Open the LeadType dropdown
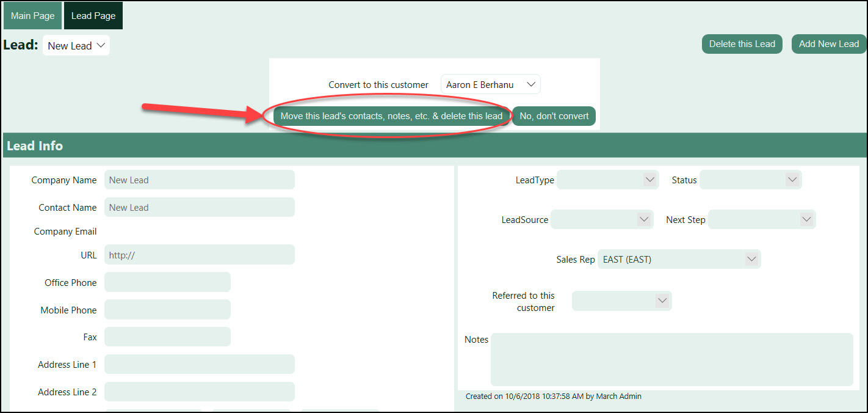868x413 pixels. [x=607, y=180]
